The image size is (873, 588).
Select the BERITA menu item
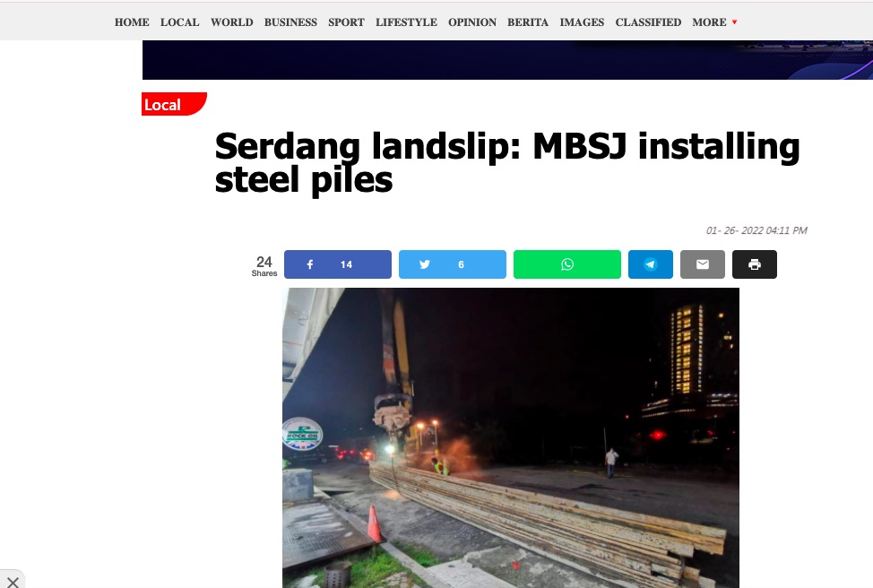(x=528, y=22)
